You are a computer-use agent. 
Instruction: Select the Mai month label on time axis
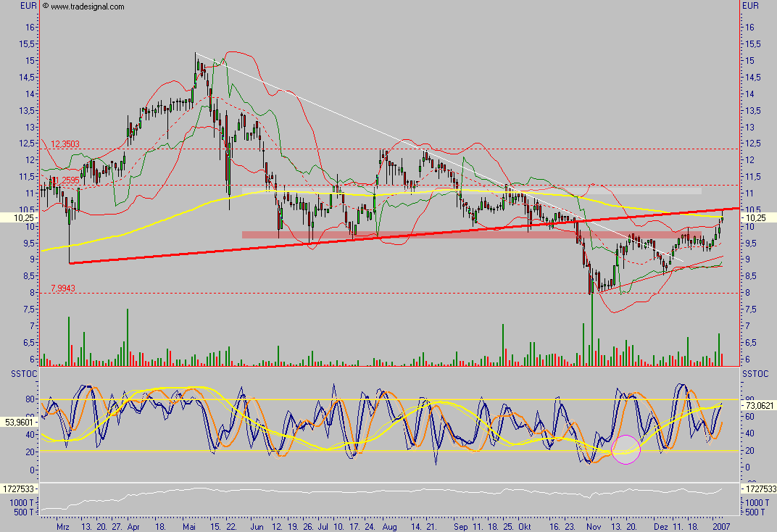[x=189, y=526]
